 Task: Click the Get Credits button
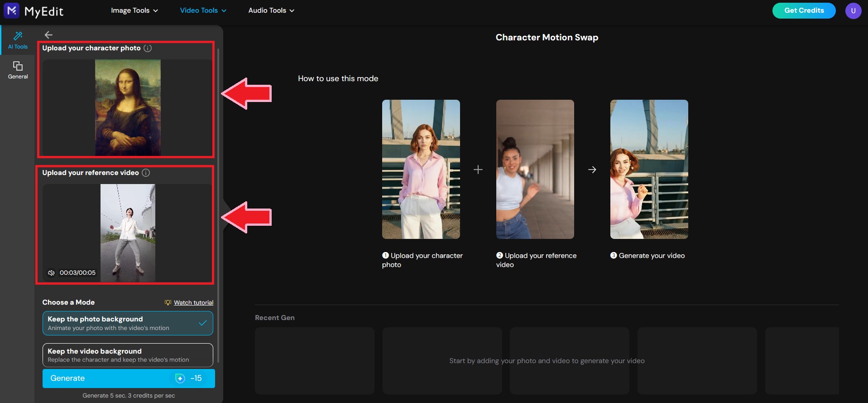[x=804, y=10]
